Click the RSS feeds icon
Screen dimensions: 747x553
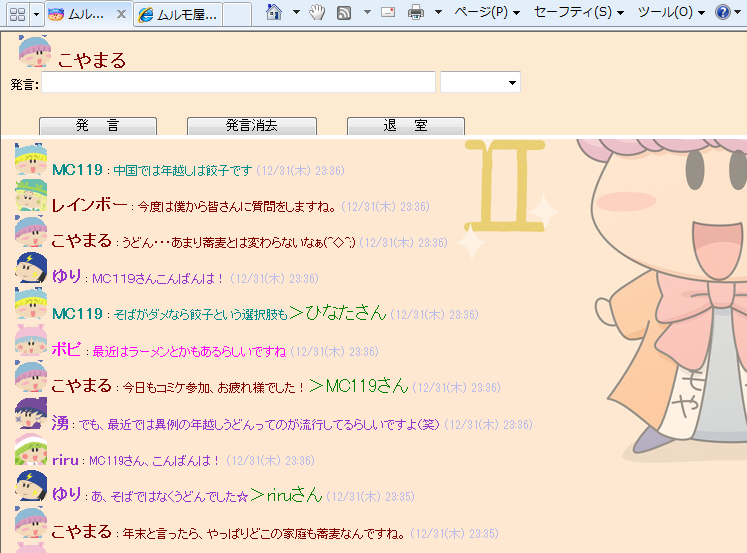(x=344, y=13)
